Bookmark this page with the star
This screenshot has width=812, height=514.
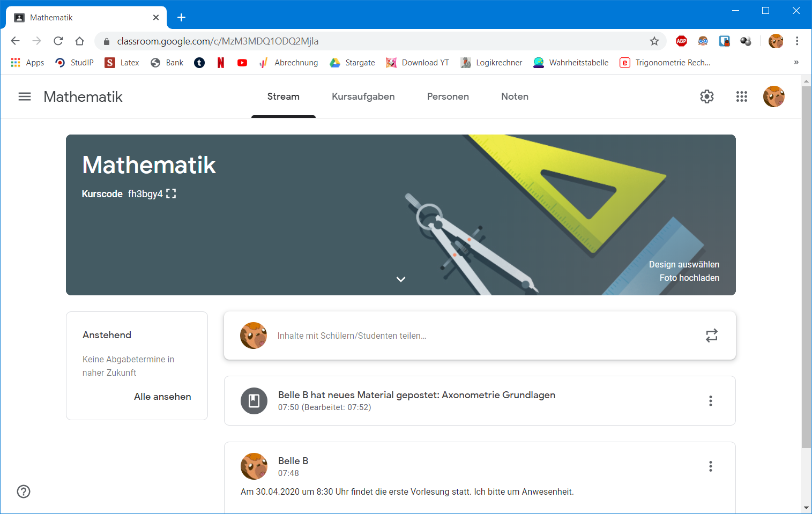pyautogui.click(x=654, y=41)
